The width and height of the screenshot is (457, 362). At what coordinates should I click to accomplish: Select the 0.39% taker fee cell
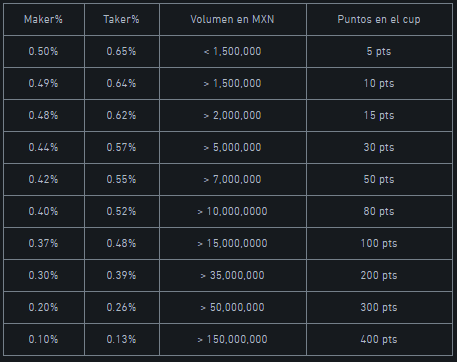[122, 275]
